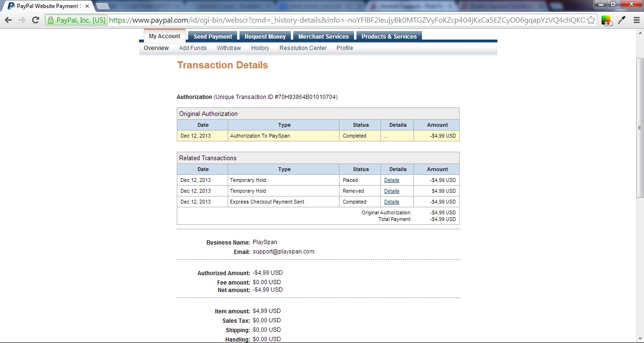Click the browser forward arrow

(x=22, y=20)
